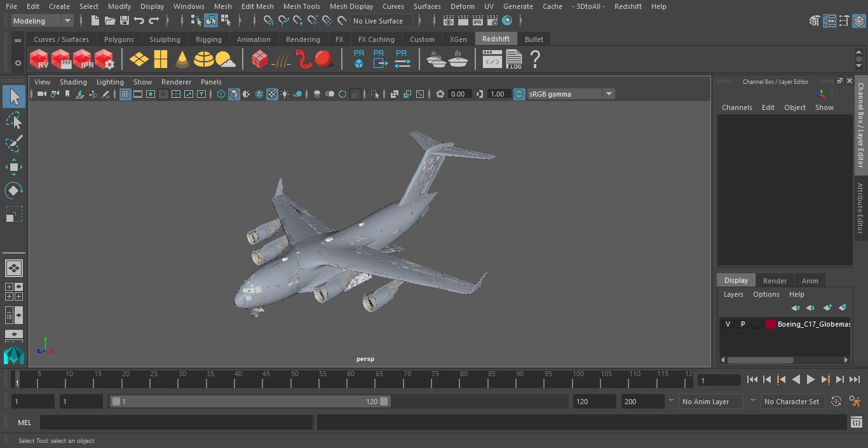The image size is (868, 448).
Task: Undo the last action arrow icon
Action: tap(139, 21)
